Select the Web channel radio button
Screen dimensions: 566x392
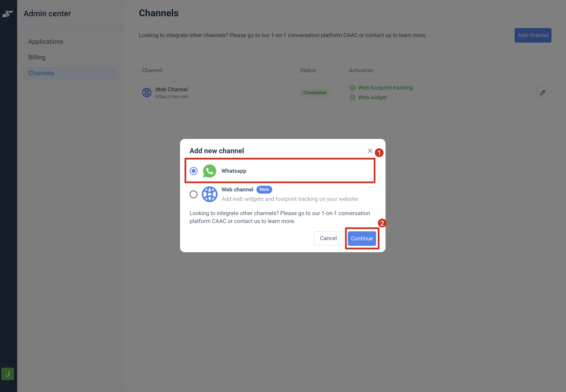[194, 194]
